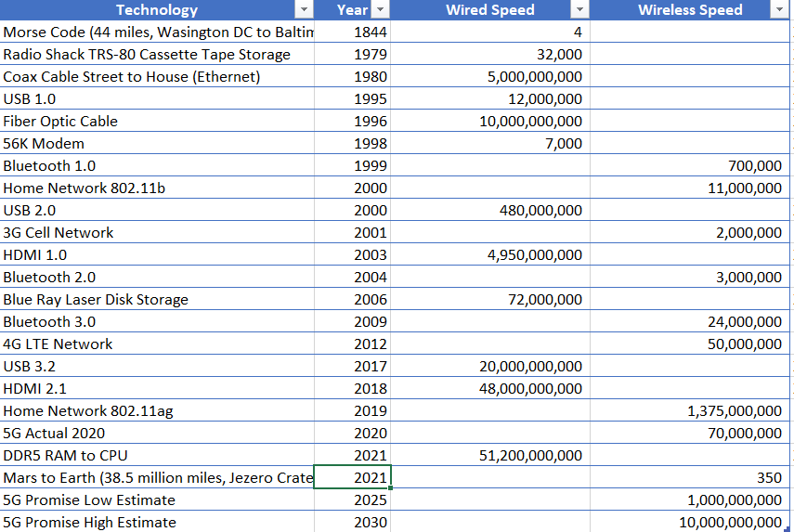
Task: Select the Technology header cell
Action: [157, 9]
